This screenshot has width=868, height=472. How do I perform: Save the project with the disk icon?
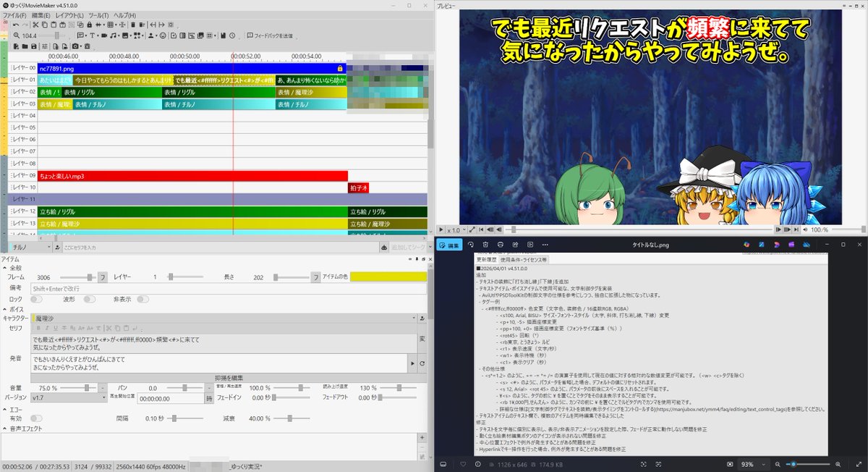222,35
